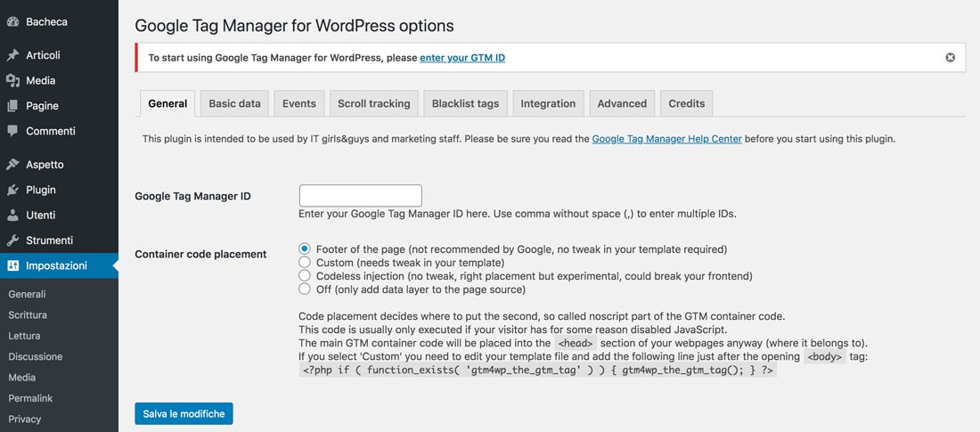Click the Articoli pushpin icon
The width and height of the screenshot is (980, 432).
pyautogui.click(x=12, y=55)
